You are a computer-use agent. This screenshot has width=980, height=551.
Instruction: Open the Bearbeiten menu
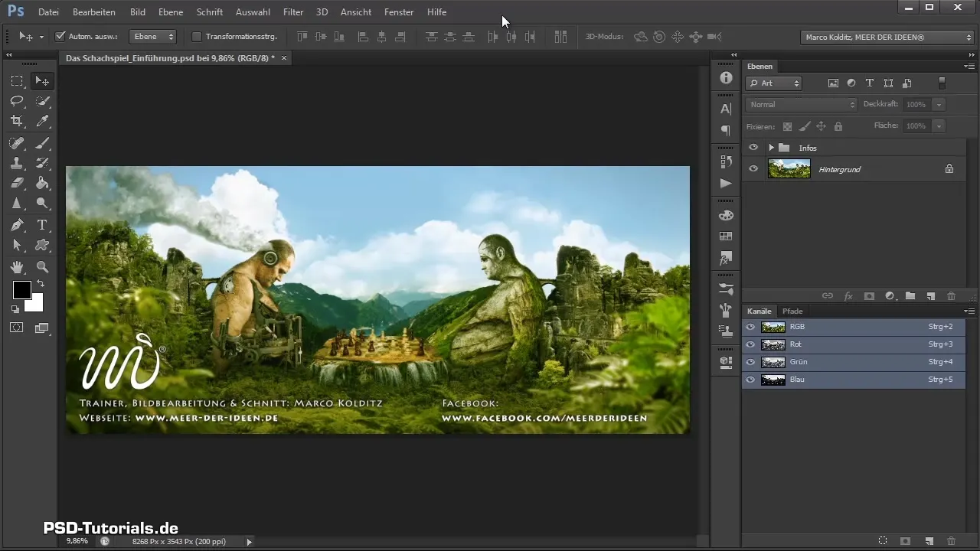click(x=94, y=12)
